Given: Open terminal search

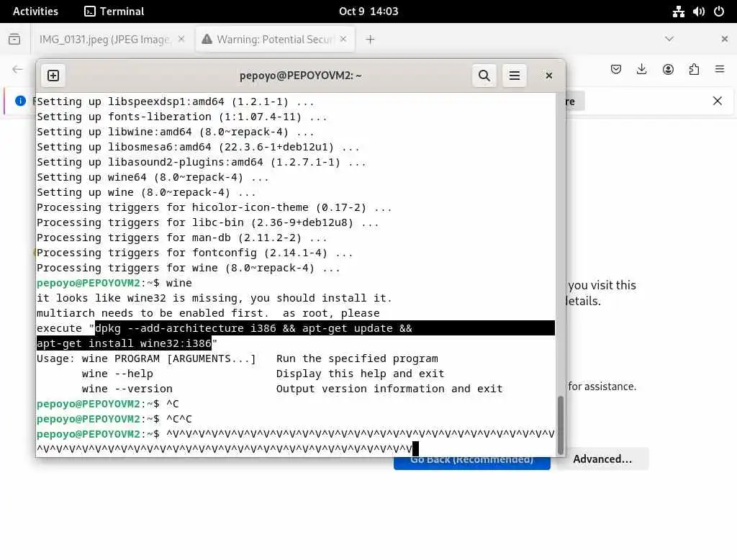Looking at the screenshot, I should [x=484, y=76].
